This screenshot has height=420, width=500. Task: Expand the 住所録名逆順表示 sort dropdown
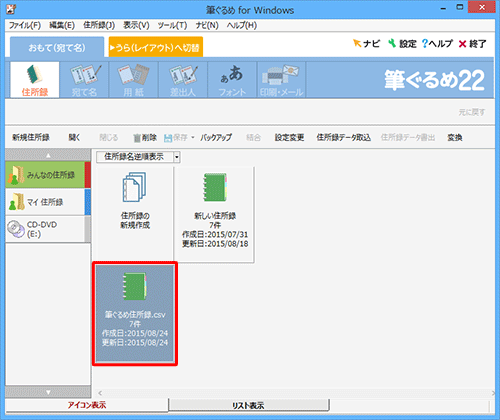pos(177,157)
